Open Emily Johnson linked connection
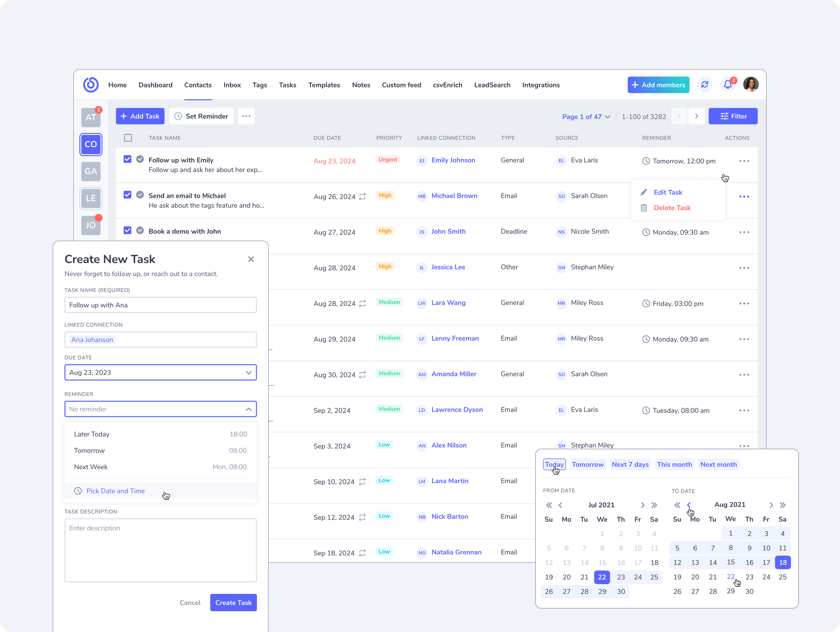This screenshot has width=840, height=632. pos(453,160)
